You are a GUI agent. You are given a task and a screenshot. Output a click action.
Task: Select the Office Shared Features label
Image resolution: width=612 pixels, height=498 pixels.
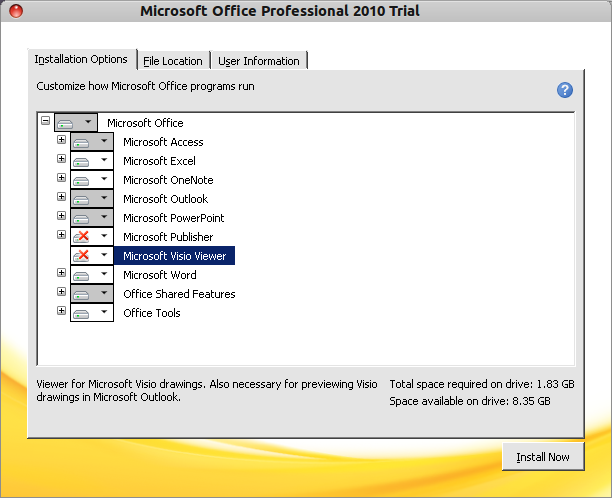click(179, 294)
